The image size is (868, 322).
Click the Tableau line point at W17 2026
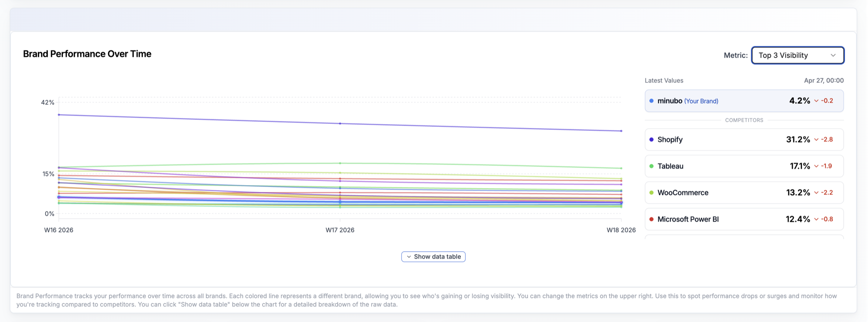coord(340,163)
